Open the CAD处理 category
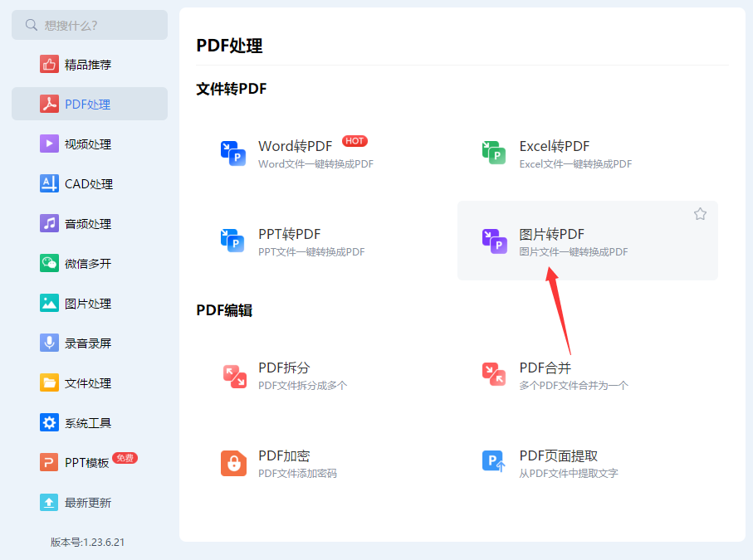The height and width of the screenshot is (560, 753). (90, 184)
